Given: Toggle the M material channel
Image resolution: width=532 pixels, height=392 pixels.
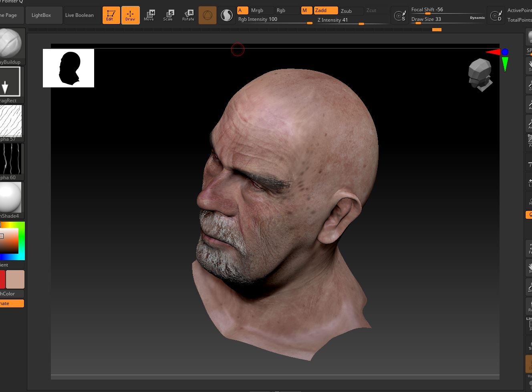Looking at the screenshot, I should (x=306, y=10).
